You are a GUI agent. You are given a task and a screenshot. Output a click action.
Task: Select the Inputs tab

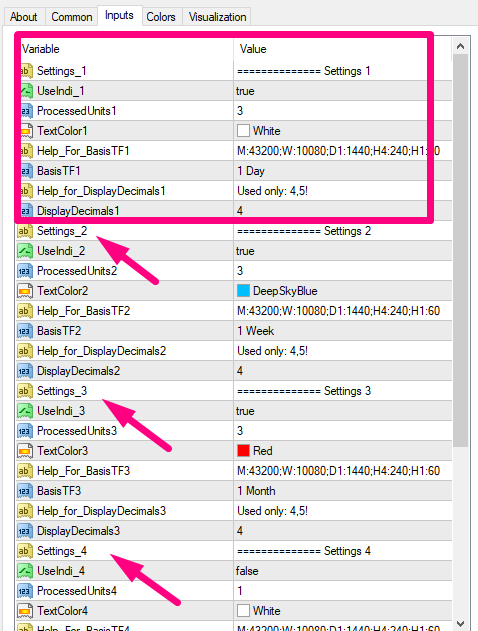click(x=119, y=15)
